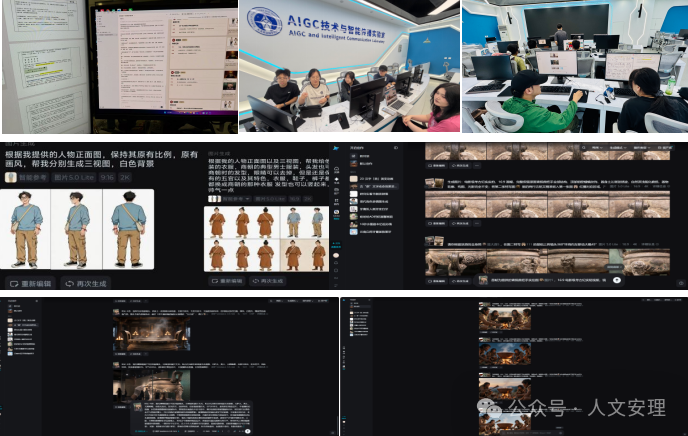
Task: Expand the 智能参考 dropdown above the brown-robe grid
Action: [x=236, y=199]
